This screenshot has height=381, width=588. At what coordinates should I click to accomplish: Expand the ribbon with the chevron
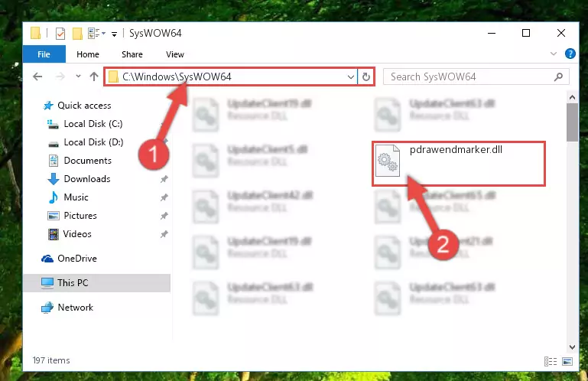[554, 54]
